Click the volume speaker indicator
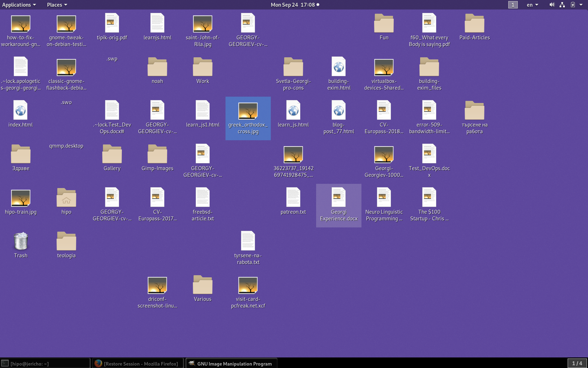 [x=551, y=5]
